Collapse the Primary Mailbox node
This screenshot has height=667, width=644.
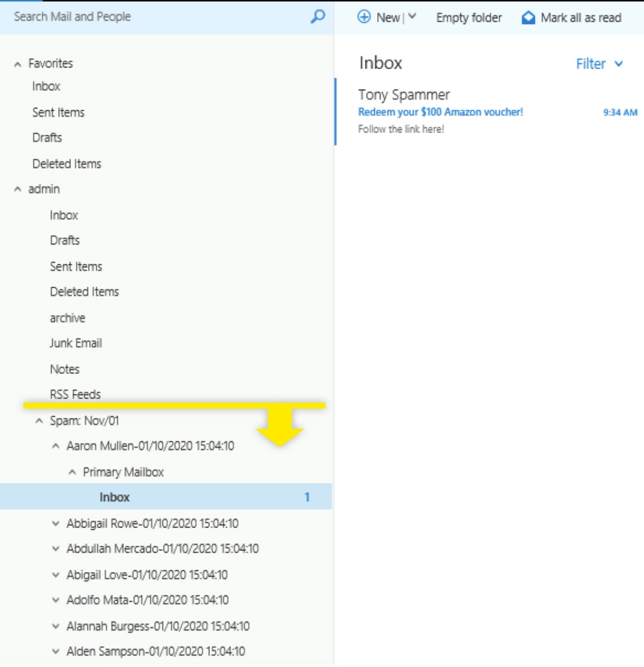[72, 472]
